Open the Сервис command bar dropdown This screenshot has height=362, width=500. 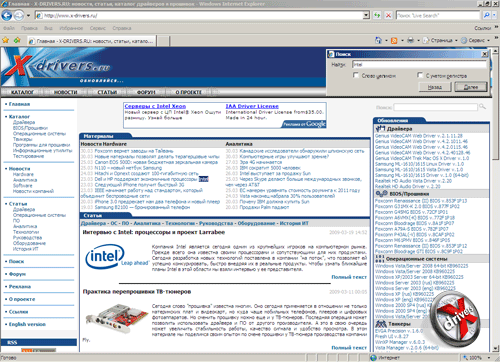[475, 40]
